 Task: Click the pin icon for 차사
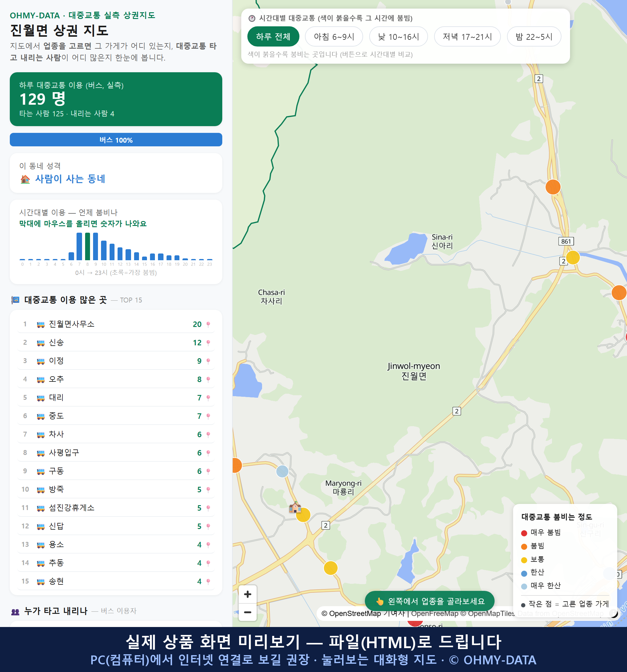coord(208,434)
